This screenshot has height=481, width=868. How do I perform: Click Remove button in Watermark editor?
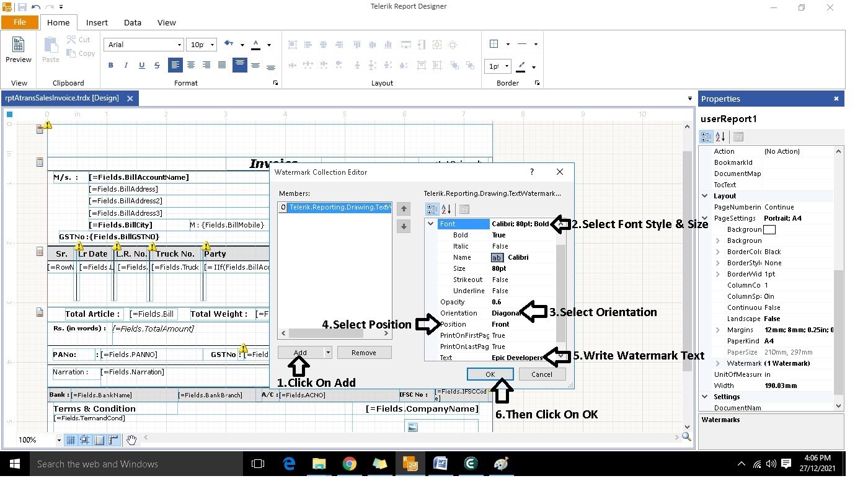pyautogui.click(x=364, y=353)
